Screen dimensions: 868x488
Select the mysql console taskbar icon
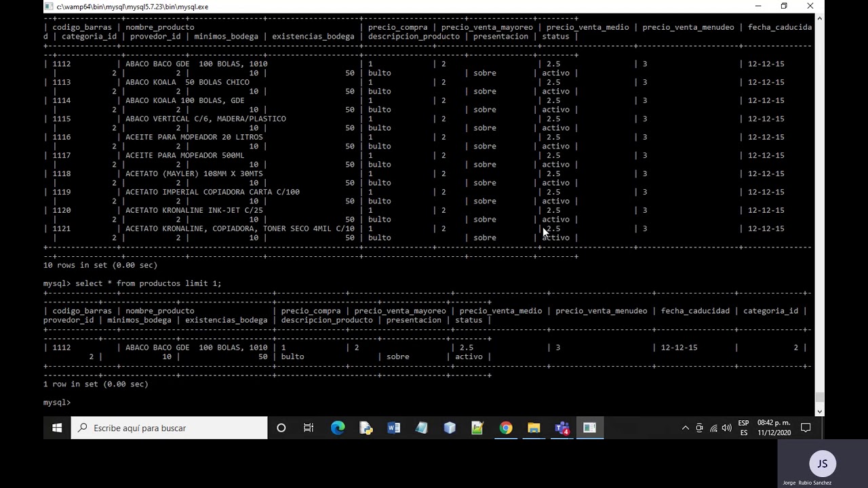590,428
